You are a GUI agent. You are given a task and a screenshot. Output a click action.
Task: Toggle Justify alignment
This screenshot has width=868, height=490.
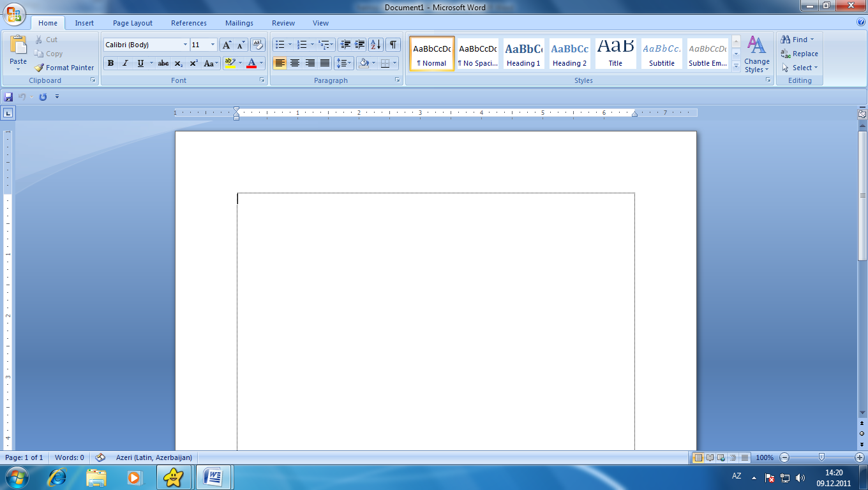[325, 63]
